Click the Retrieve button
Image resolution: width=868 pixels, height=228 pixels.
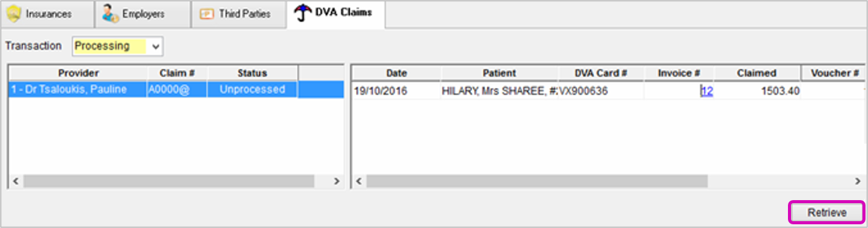pyautogui.click(x=826, y=213)
